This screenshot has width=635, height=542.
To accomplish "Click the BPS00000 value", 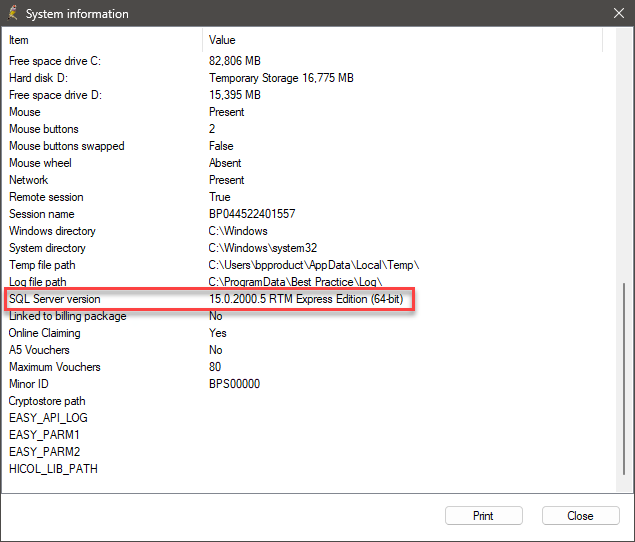I will [234, 384].
